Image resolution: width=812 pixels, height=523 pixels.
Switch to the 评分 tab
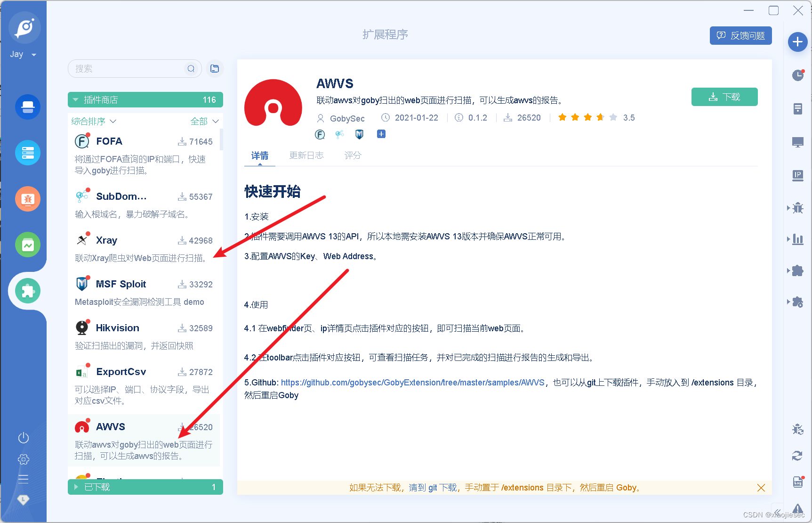(353, 155)
